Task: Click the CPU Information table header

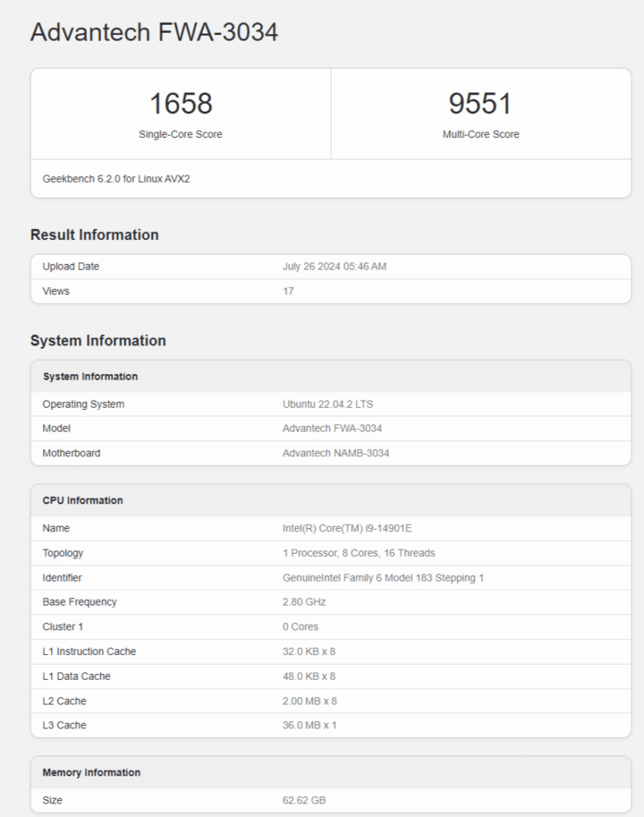Action: pyautogui.click(x=83, y=501)
